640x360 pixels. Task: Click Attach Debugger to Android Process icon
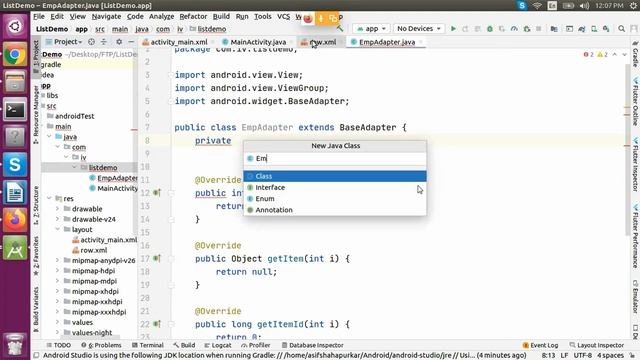point(527,29)
